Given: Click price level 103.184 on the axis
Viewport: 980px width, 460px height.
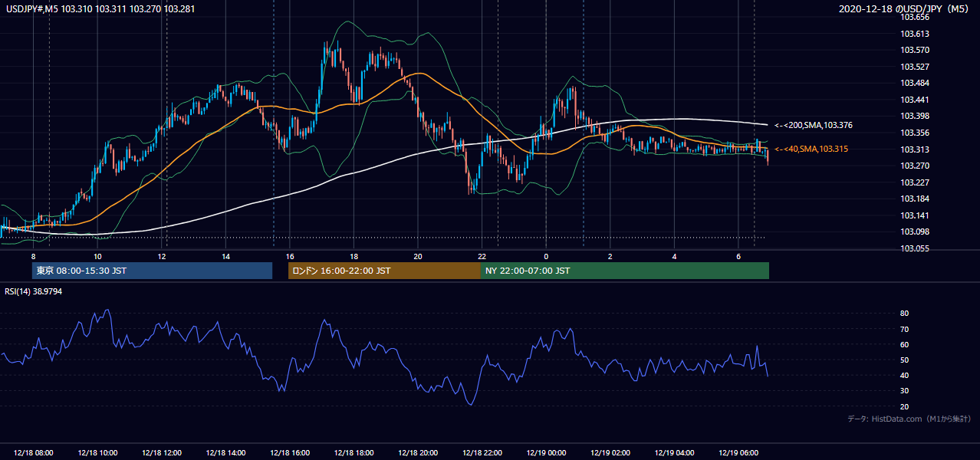Looking at the screenshot, I should (x=916, y=199).
